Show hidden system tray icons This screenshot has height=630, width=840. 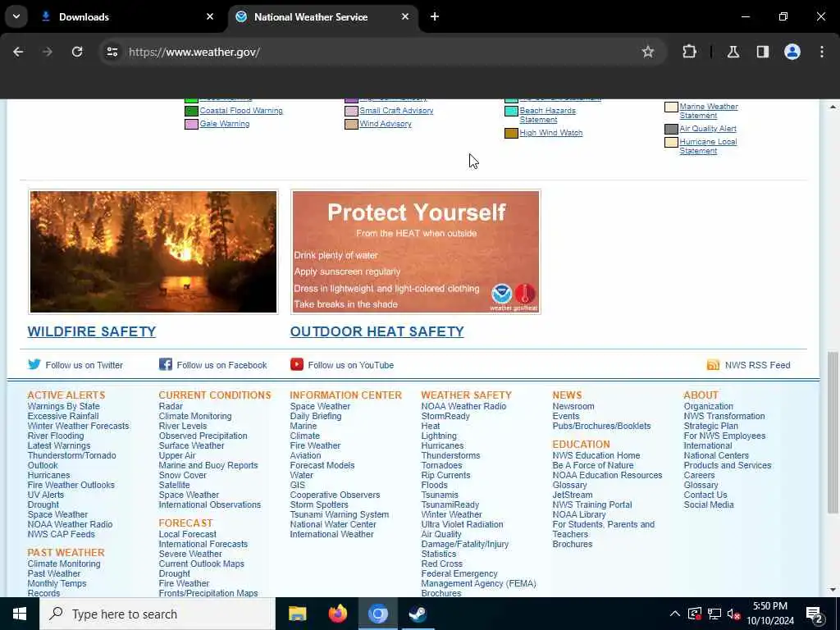[x=675, y=614]
